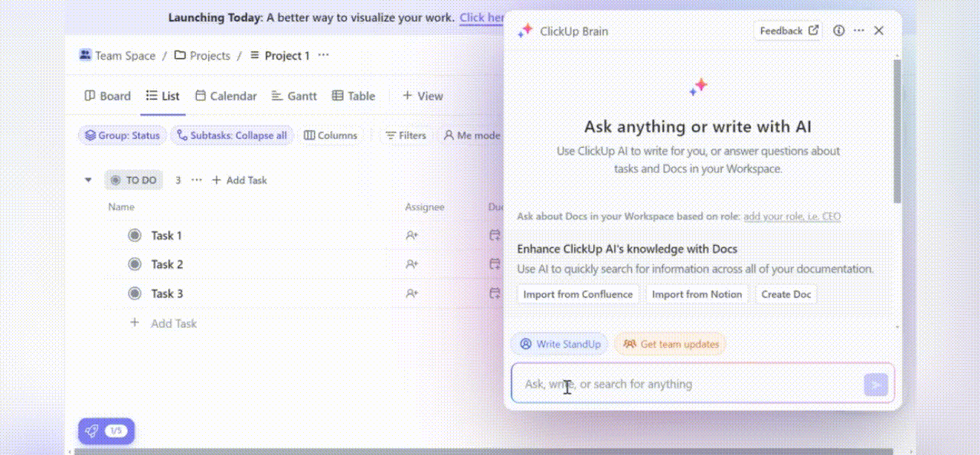The height and width of the screenshot is (455, 980).
Task: Open Subtasks: Collapse all dropdown
Action: click(x=232, y=136)
